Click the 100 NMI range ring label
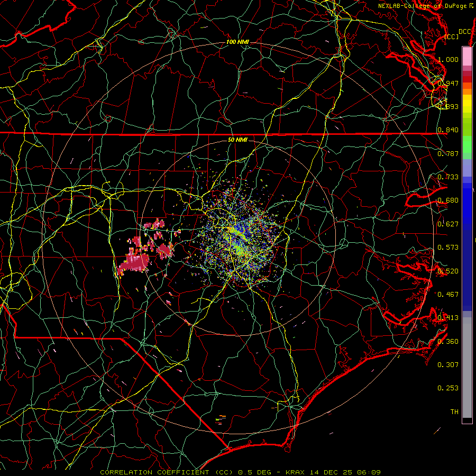Viewport: 476px width, 476px height. point(237,42)
